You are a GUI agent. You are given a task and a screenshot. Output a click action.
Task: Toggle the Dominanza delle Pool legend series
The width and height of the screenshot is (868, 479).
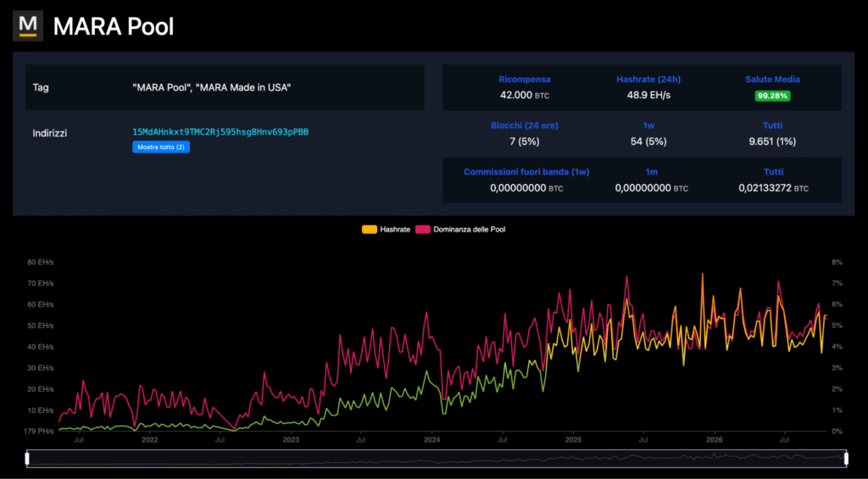pos(460,229)
